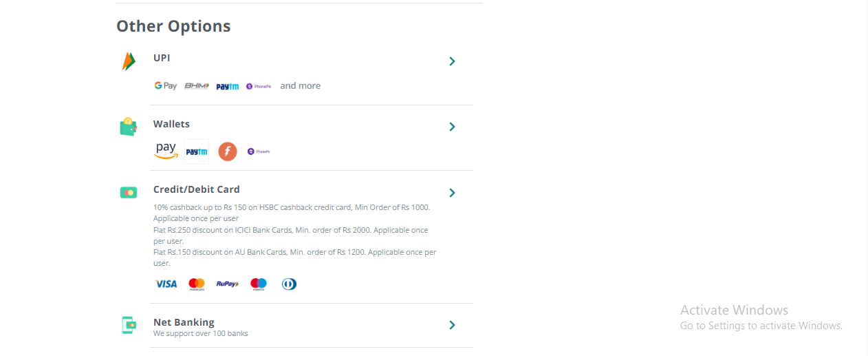Image resolution: width=868 pixels, height=356 pixels.
Task: Click the Maestro card logo
Action: pyautogui.click(x=259, y=284)
